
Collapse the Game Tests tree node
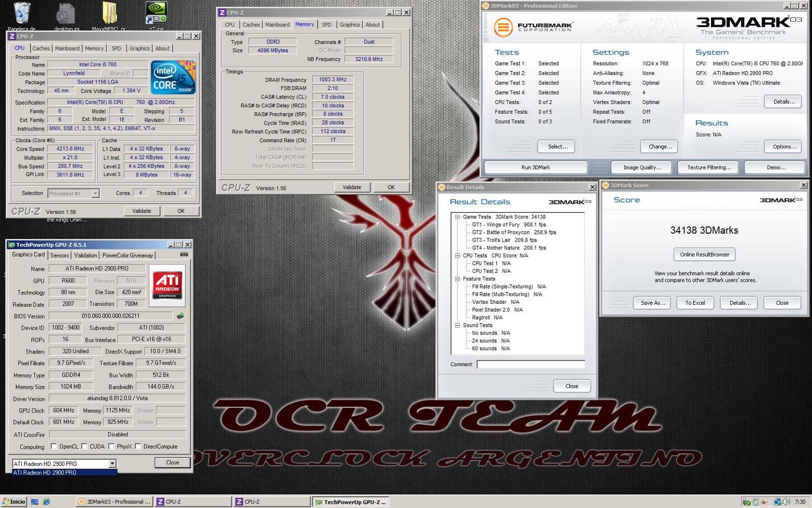point(457,217)
